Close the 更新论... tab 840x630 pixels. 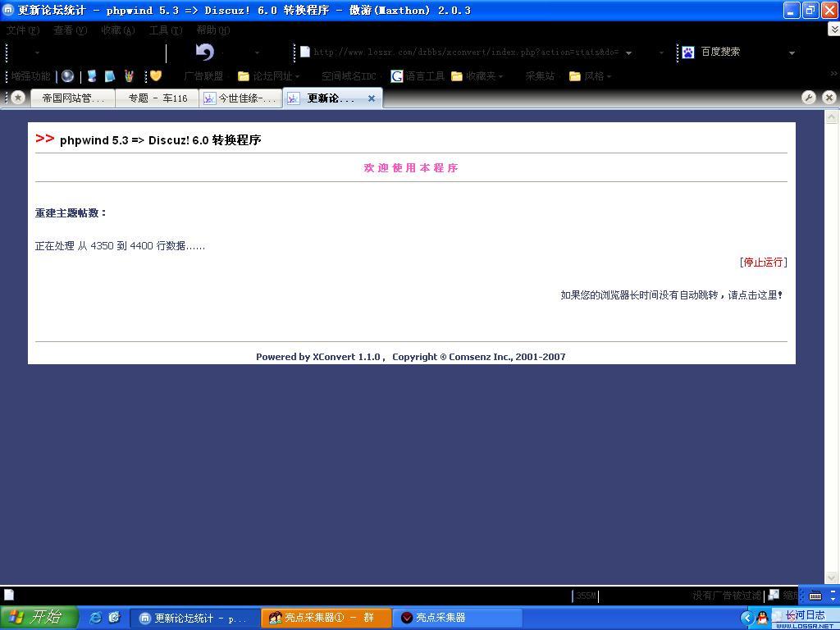pos(372,98)
